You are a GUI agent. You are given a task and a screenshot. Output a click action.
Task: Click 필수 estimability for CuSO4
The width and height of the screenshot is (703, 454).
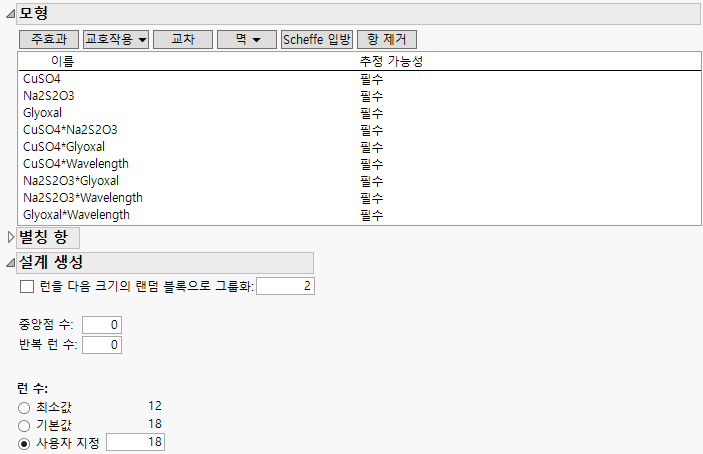(x=372, y=79)
